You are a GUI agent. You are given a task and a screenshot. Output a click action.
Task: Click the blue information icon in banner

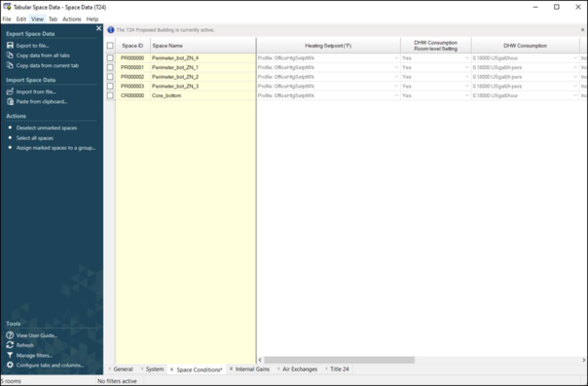pos(111,30)
